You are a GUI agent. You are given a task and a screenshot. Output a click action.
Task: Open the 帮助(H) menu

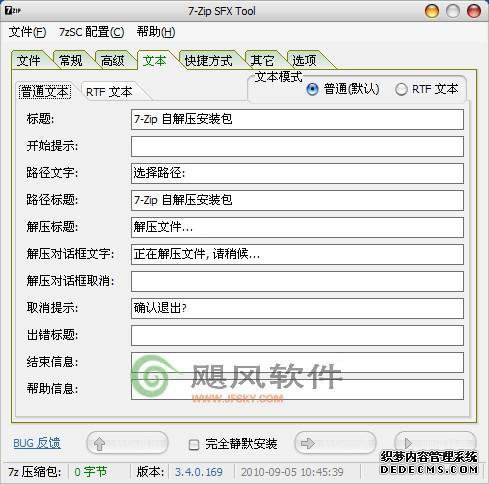[x=156, y=32]
